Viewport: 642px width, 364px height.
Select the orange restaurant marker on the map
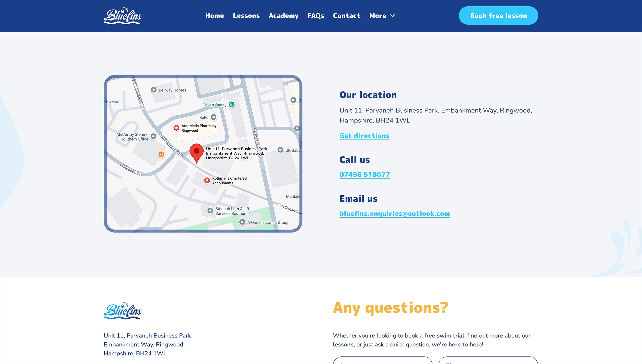(161, 154)
